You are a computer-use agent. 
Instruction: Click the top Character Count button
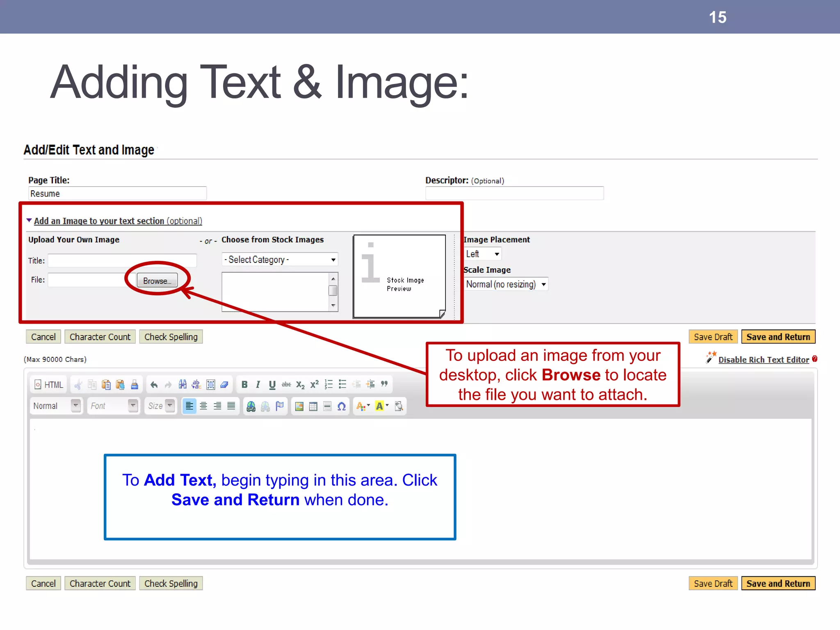pos(100,337)
